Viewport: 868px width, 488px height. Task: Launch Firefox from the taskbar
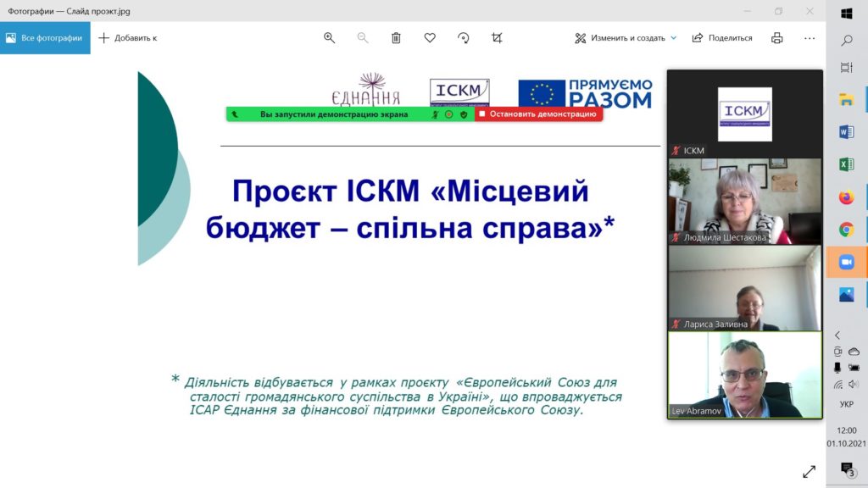click(846, 197)
